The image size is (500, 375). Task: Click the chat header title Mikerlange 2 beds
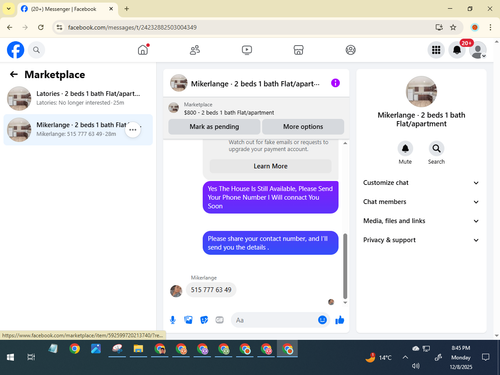255,84
